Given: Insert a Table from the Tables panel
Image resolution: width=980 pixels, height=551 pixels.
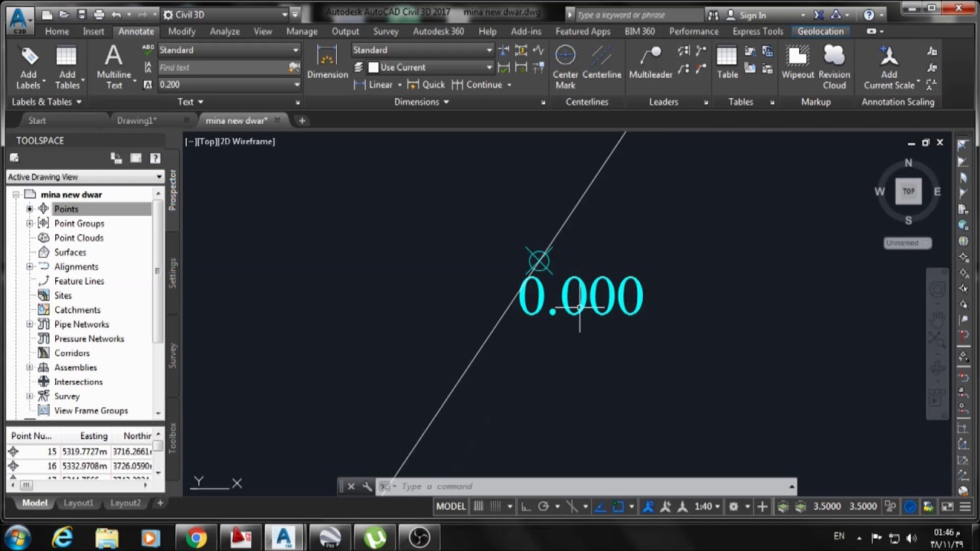Looking at the screenshot, I should [727, 62].
